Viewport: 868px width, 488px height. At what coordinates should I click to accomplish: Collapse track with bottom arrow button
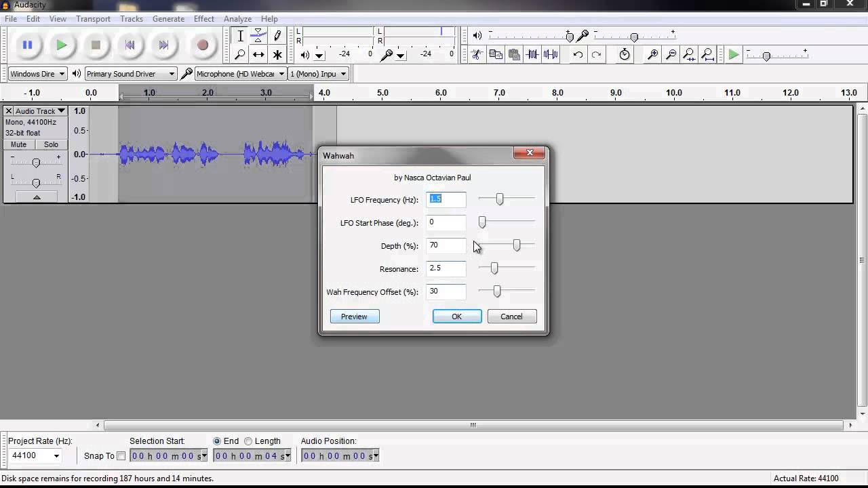36,197
